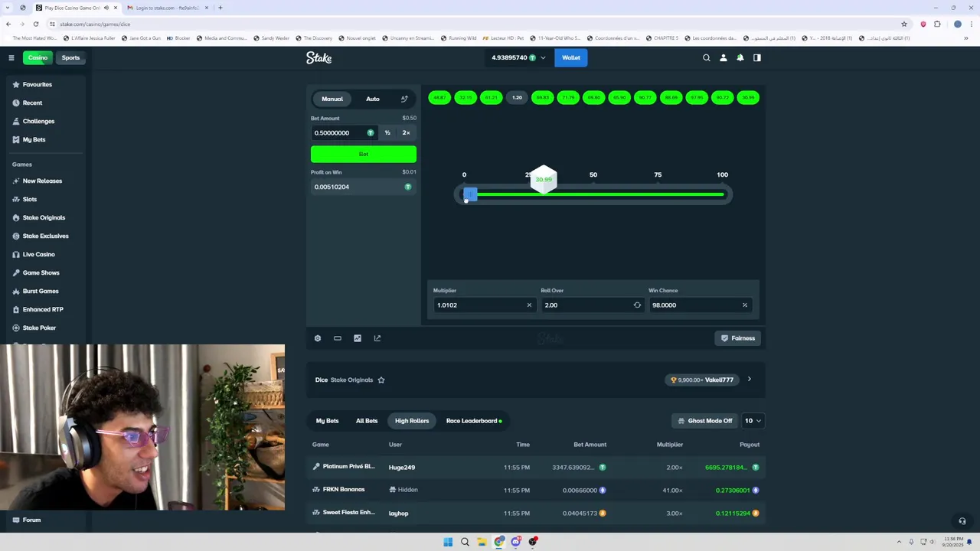Favourite the Dice game star icon
This screenshot has width=980, height=551.
(381, 380)
